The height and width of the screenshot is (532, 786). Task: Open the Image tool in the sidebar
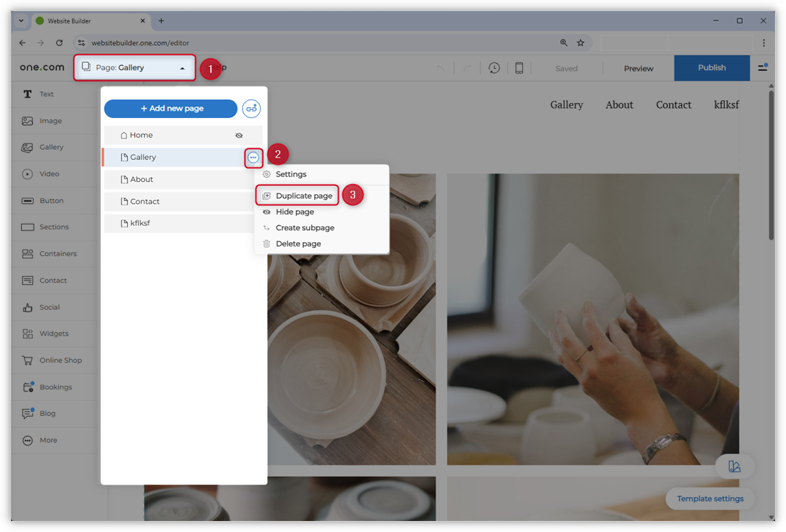[48, 121]
